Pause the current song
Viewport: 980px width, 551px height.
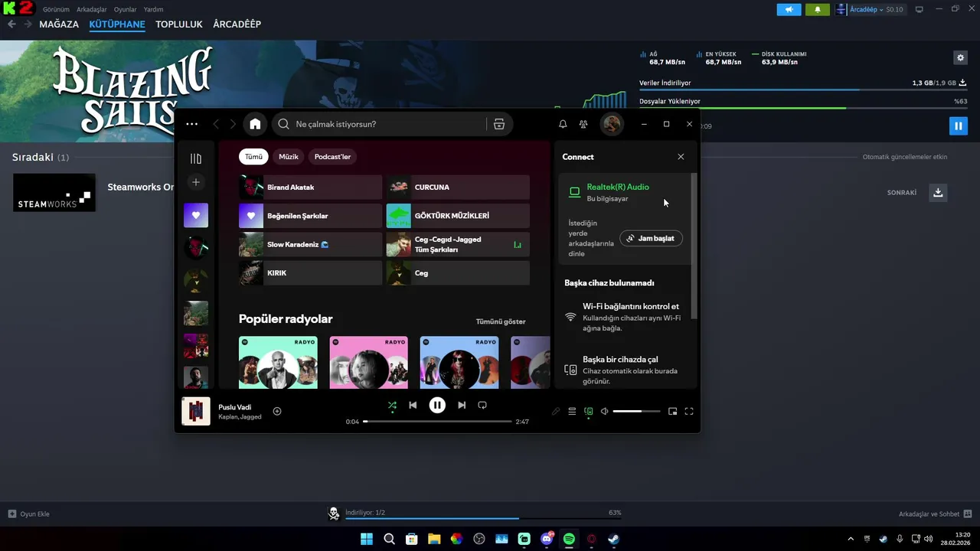pyautogui.click(x=437, y=405)
